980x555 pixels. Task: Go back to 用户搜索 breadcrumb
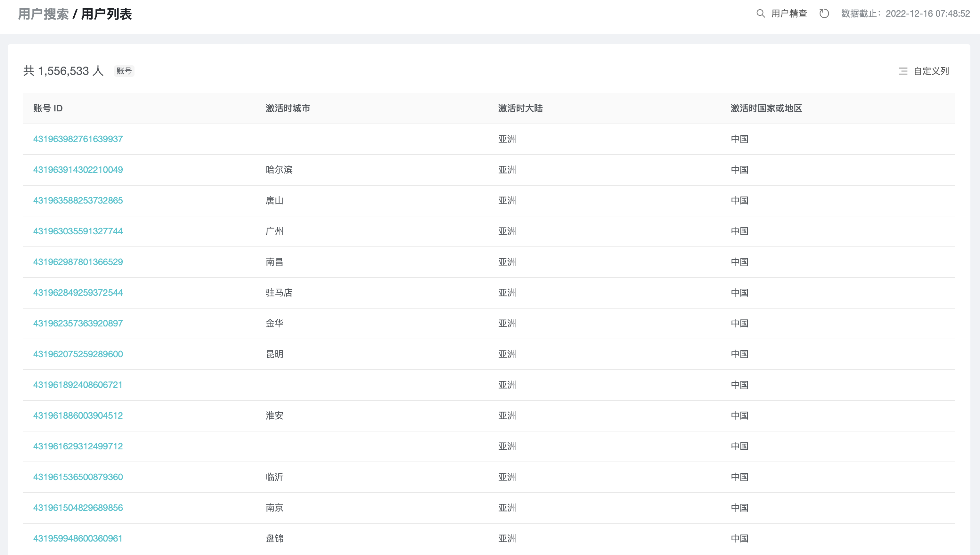[x=43, y=14]
